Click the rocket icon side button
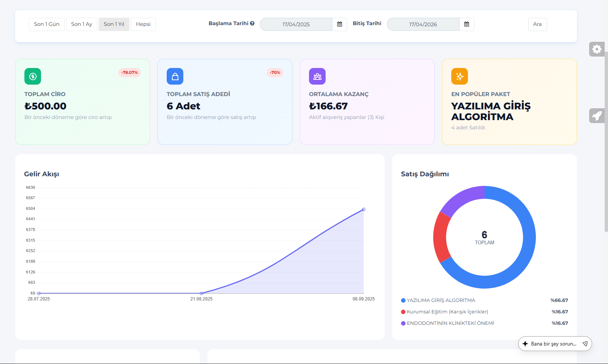608x364 pixels. pos(597,116)
